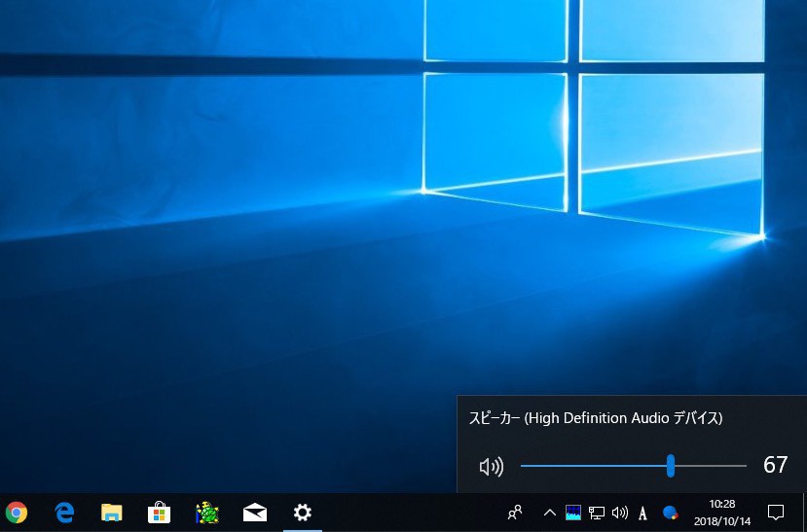The height and width of the screenshot is (532, 807).
Task: Open the network status tray icon
Action: tap(597, 513)
